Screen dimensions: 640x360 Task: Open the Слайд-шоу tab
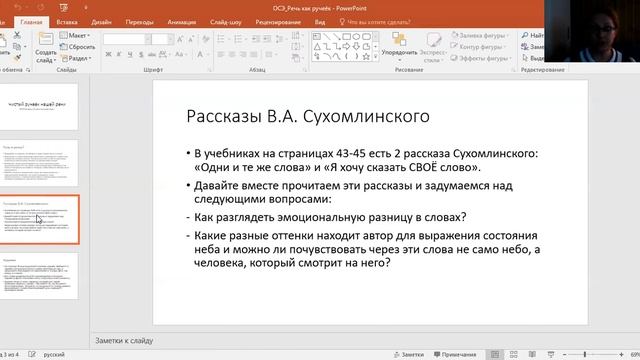pos(226,22)
